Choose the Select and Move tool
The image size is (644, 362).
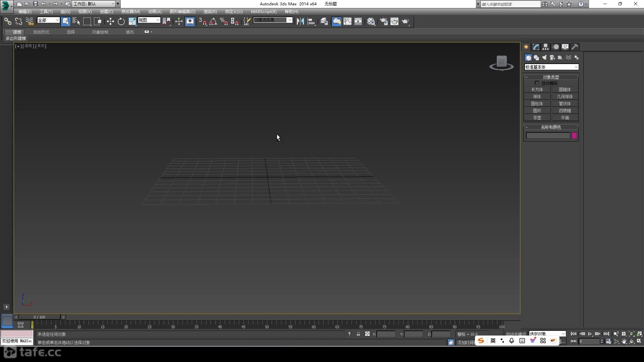click(x=110, y=21)
